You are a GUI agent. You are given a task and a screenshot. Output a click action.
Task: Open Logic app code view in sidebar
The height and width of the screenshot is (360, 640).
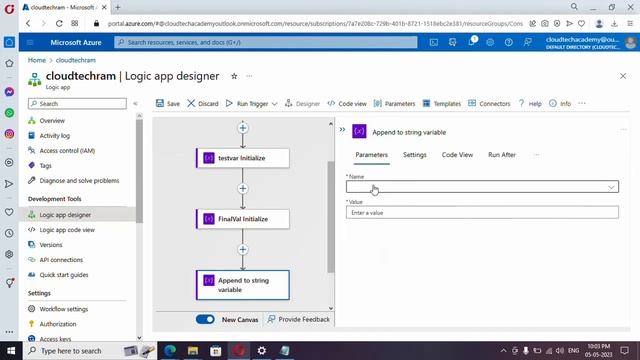click(x=67, y=230)
